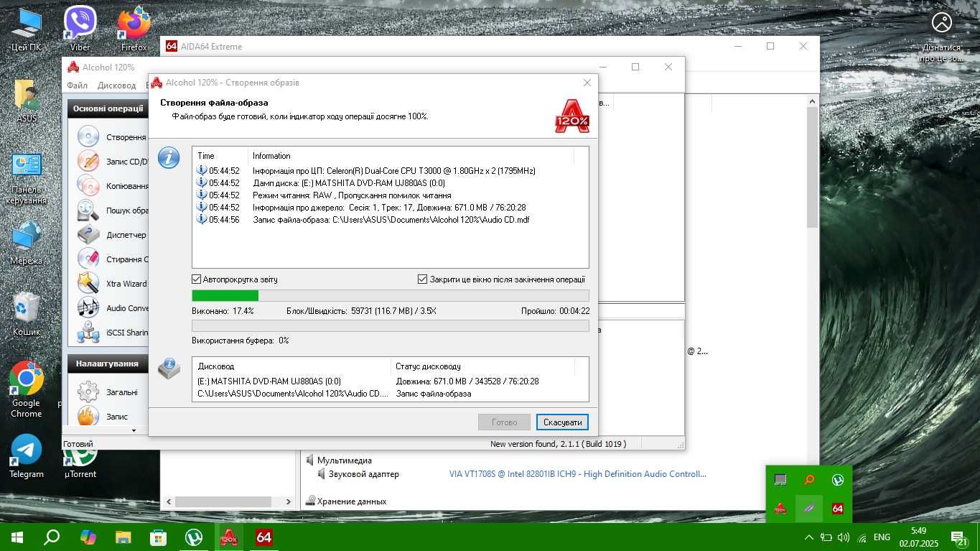Click the Alcohol 120% icon in tray overflow
This screenshot has width=980, height=551.
tap(780, 509)
